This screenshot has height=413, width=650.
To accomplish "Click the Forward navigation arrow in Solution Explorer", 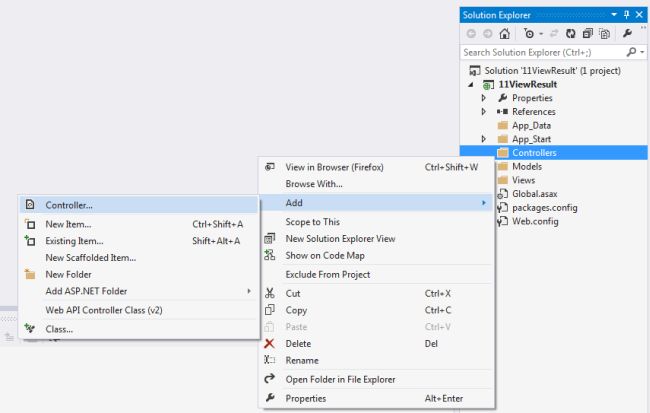I will [488, 34].
